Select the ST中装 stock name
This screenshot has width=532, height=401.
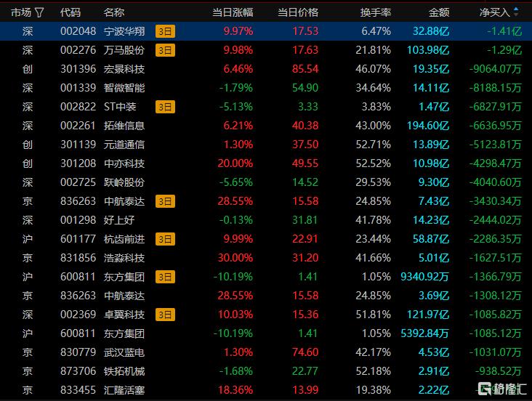coord(120,108)
